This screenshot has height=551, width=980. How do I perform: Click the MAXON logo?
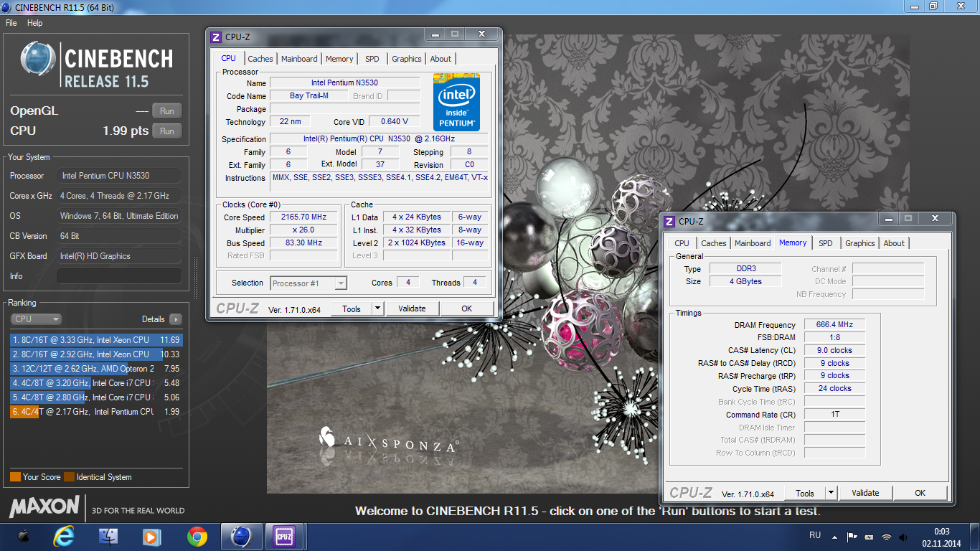click(x=44, y=507)
